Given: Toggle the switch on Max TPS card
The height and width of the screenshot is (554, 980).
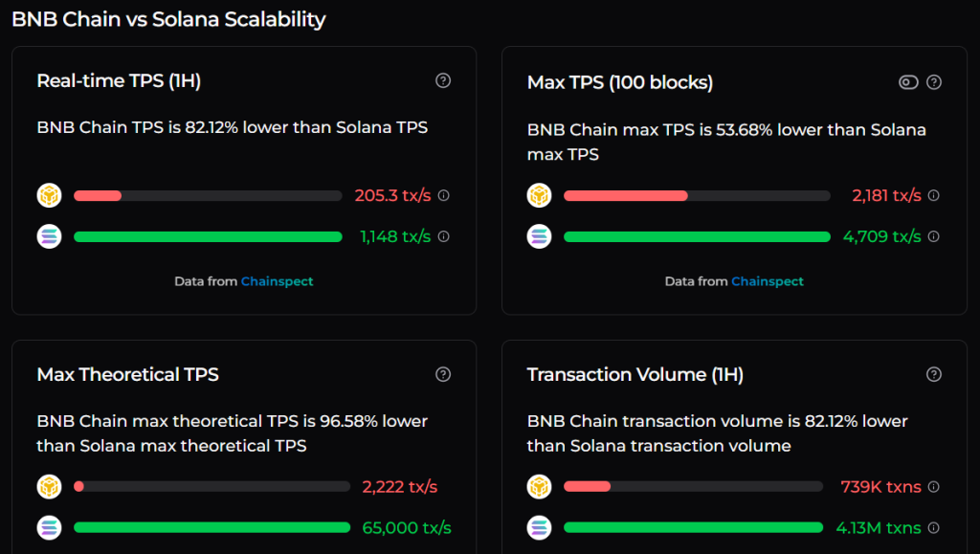Looking at the screenshot, I should pyautogui.click(x=908, y=82).
